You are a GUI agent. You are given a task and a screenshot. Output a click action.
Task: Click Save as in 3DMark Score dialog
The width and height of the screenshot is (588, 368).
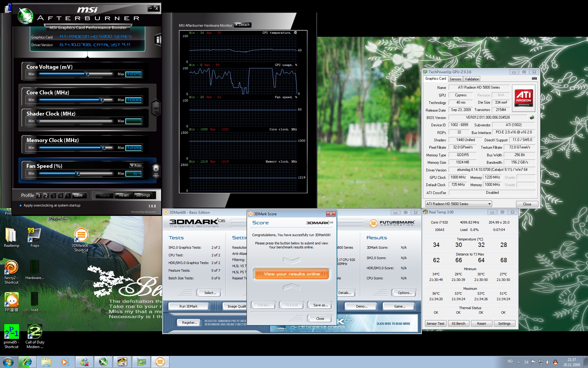320,305
